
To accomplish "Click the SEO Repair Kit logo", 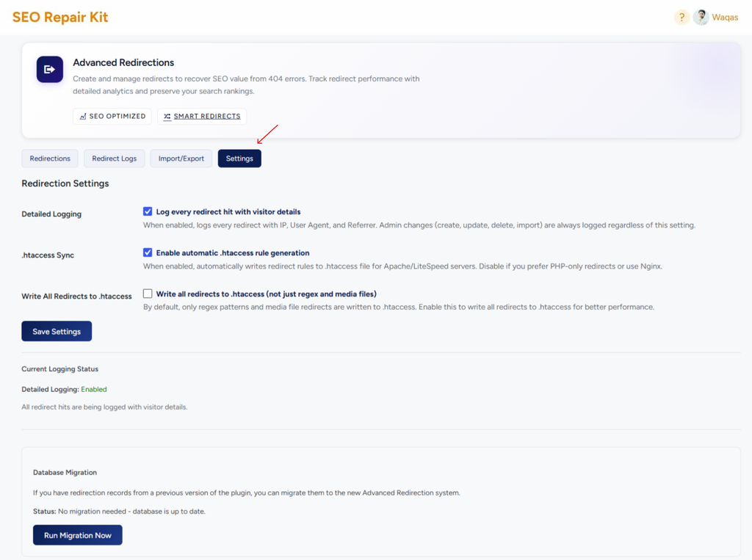I will [60, 18].
